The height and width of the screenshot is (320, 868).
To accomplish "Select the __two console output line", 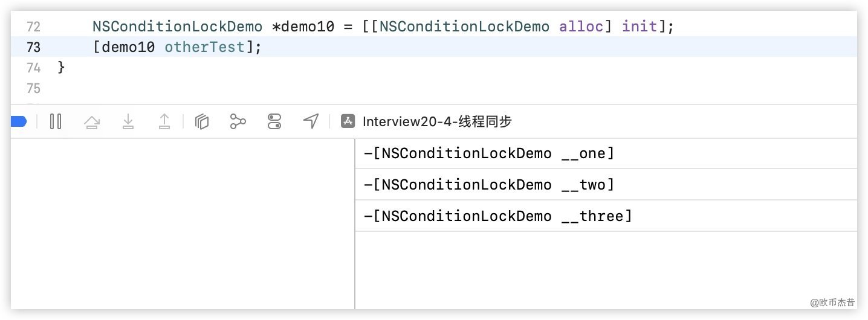I will pos(489,185).
